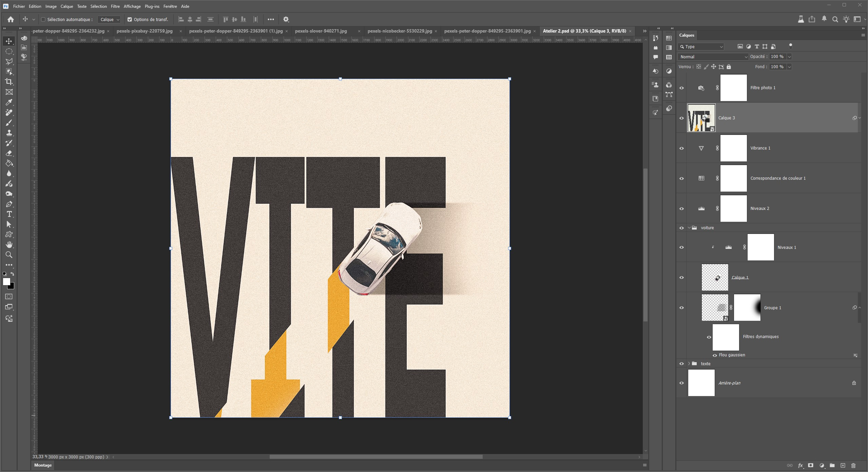Viewport: 868px width, 472px height.
Task: Uncheck the Options de transf. checkbox
Action: click(x=130, y=20)
